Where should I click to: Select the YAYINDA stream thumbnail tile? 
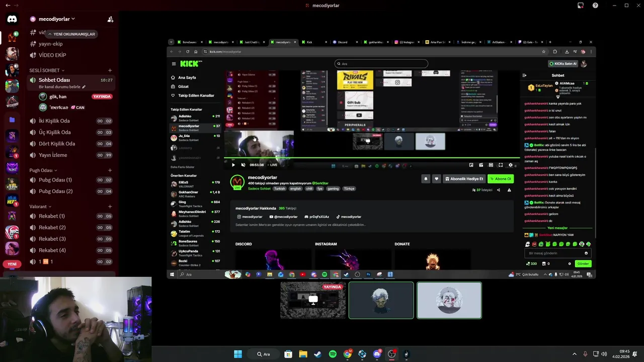point(313,300)
